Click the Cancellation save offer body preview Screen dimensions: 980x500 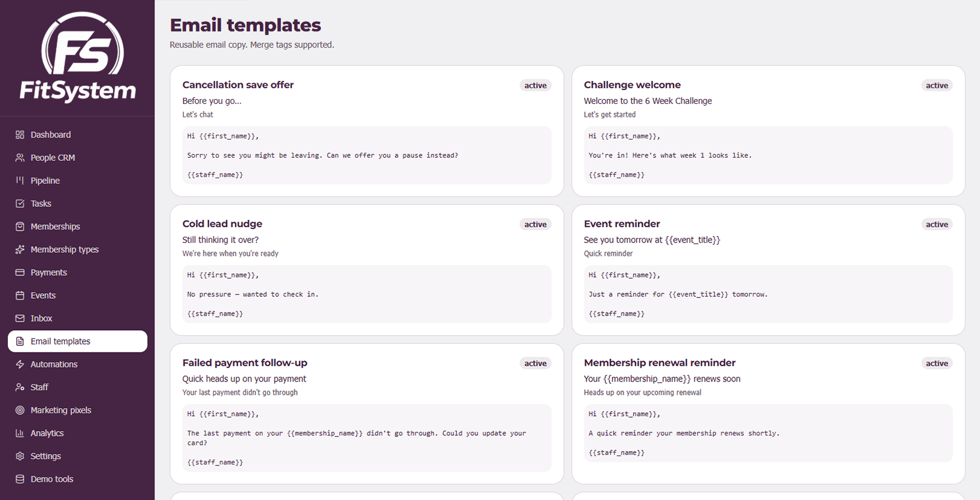pyautogui.click(x=366, y=155)
